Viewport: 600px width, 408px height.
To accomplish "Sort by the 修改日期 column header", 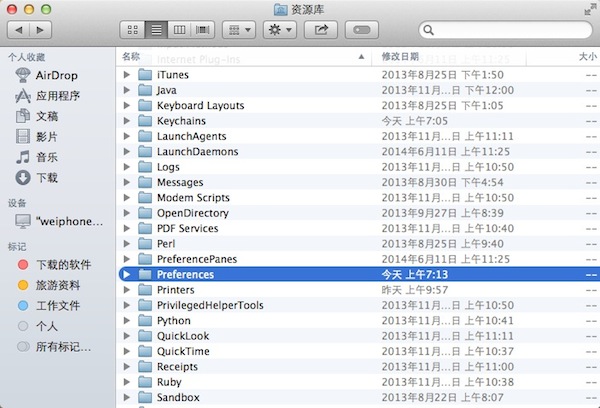I will 449,57.
